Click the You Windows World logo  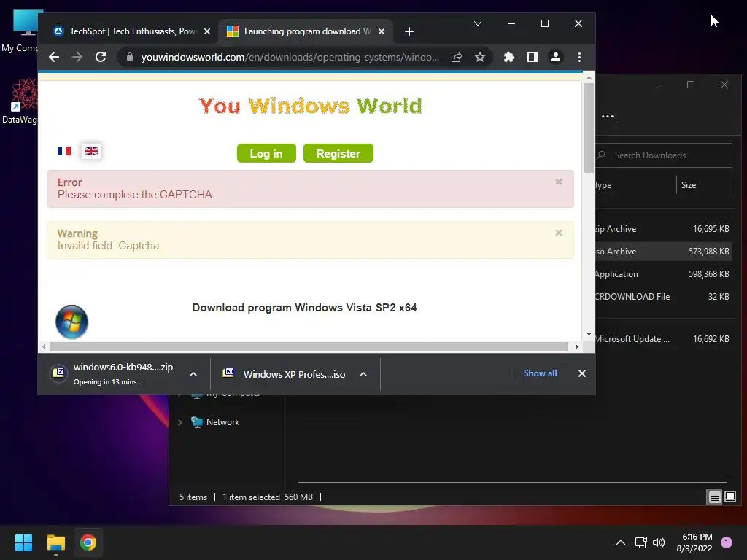coord(311,106)
